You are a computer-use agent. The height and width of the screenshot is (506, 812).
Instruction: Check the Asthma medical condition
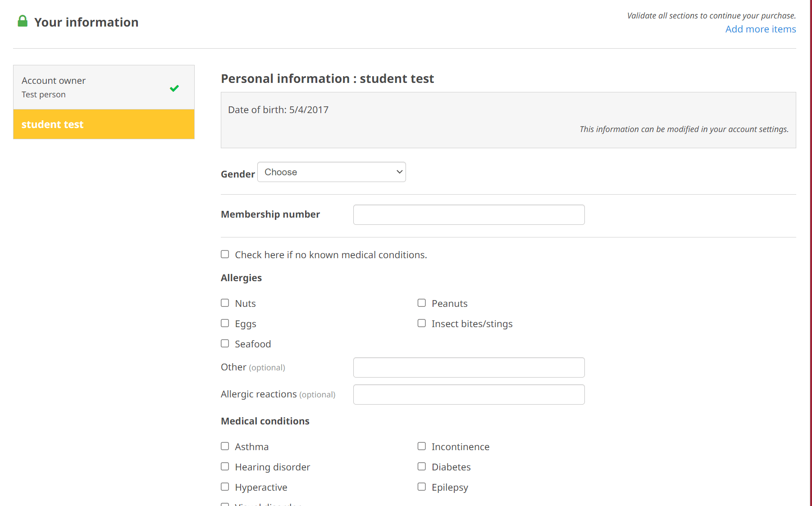click(x=225, y=446)
